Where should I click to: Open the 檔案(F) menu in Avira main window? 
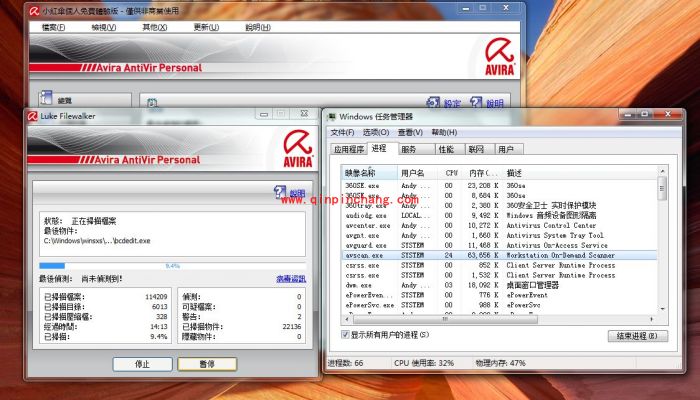pos(53,27)
